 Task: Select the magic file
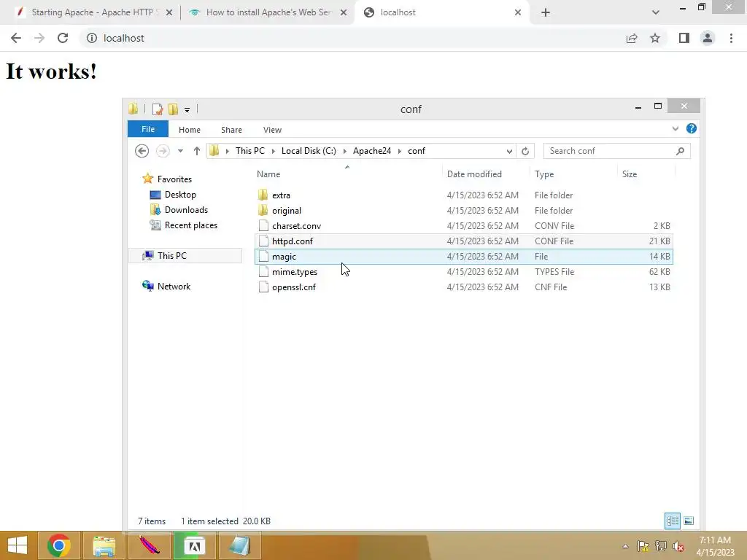click(x=464, y=256)
